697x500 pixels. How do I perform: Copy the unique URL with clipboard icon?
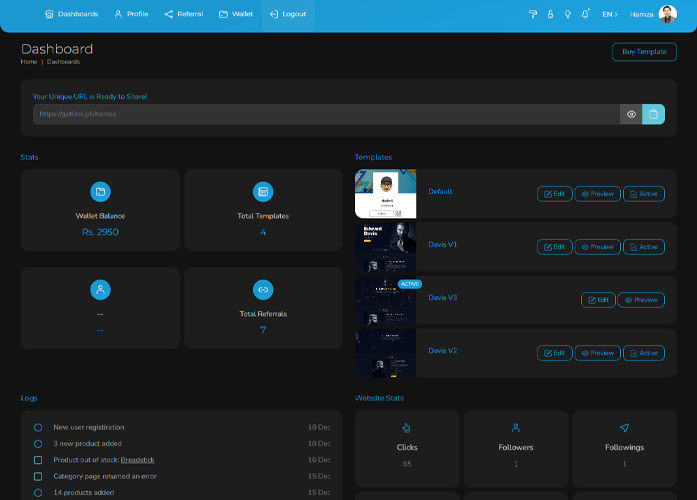pyautogui.click(x=653, y=114)
